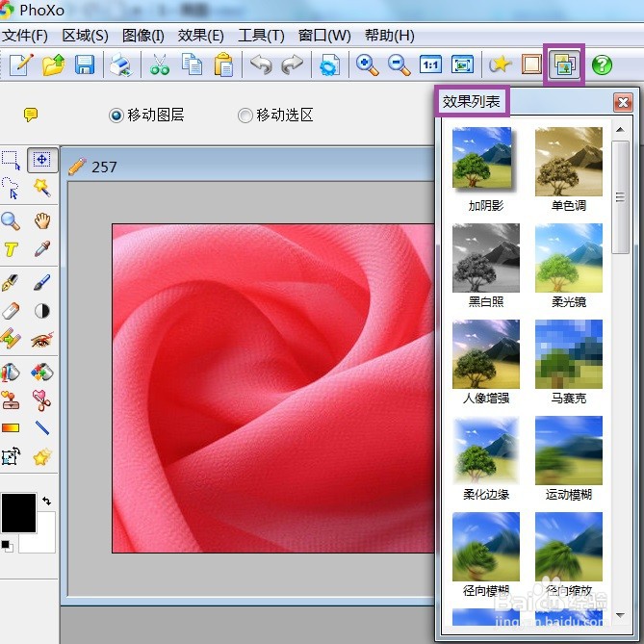Click the Print toolbar icon

120,64
